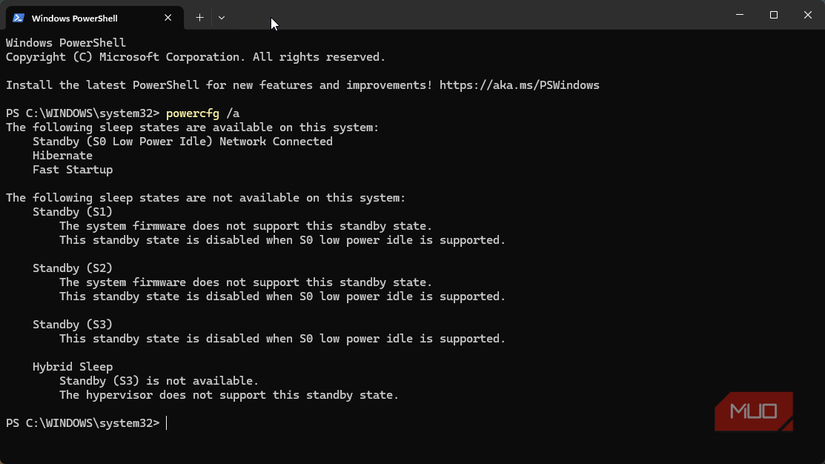825x464 pixels.
Task: Click the yellow powercfg command text
Action: [x=193, y=114]
